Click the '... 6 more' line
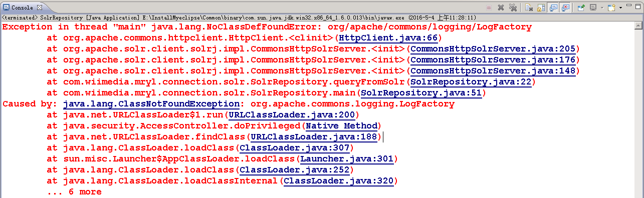Image resolution: width=644 pixels, height=198 pixels. pos(74,192)
